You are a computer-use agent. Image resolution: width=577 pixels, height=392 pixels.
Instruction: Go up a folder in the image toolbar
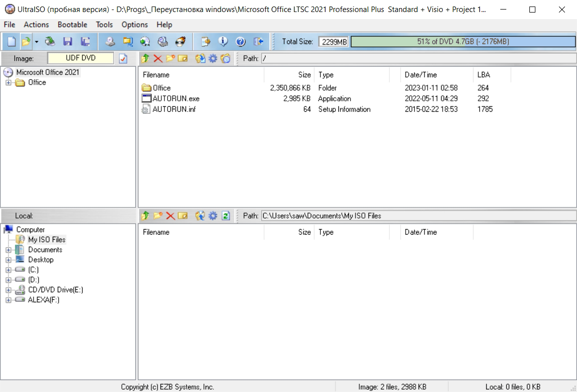pos(145,59)
